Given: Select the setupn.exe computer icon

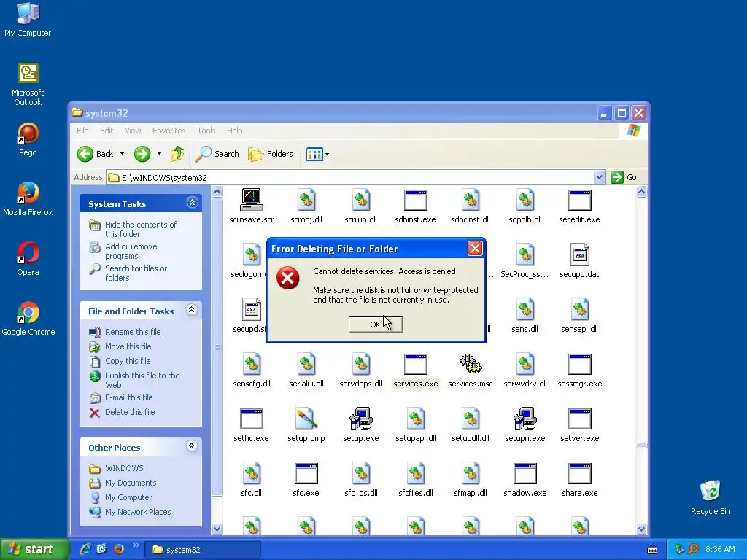Looking at the screenshot, I should click(525, 419).
